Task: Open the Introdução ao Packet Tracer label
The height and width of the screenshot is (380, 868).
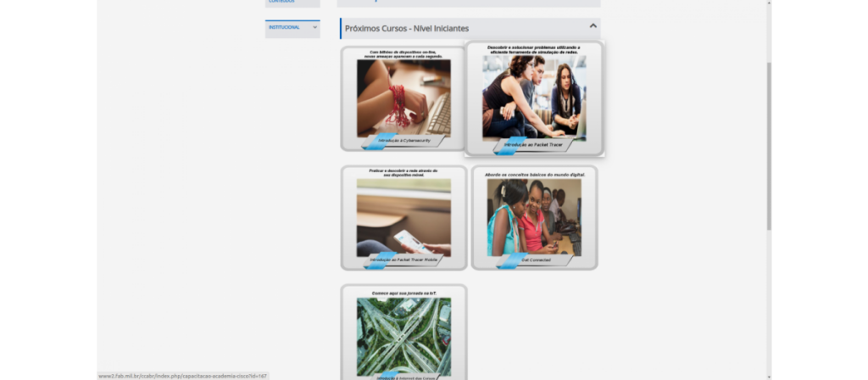Action: (x=533, y=144)
